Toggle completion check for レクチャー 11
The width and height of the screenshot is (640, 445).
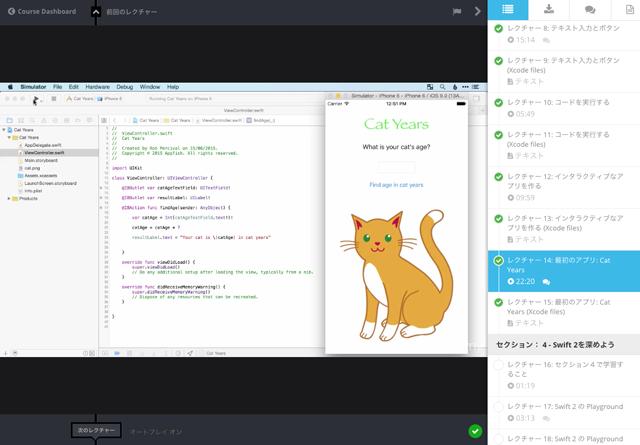(x=498, y=135)
